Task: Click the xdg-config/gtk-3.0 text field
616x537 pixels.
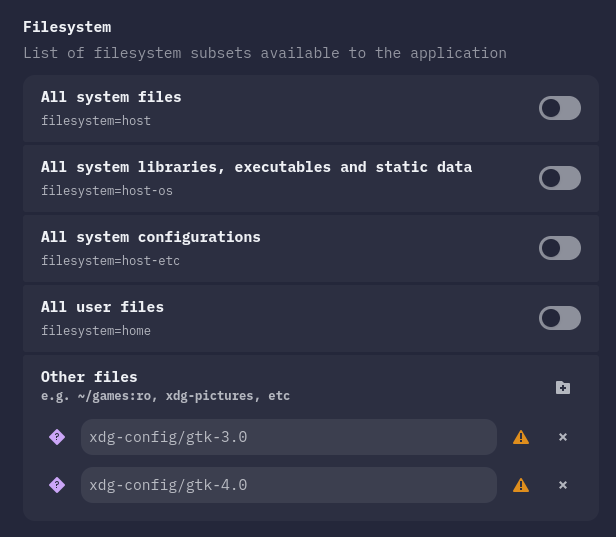Action: pos(288,437)
